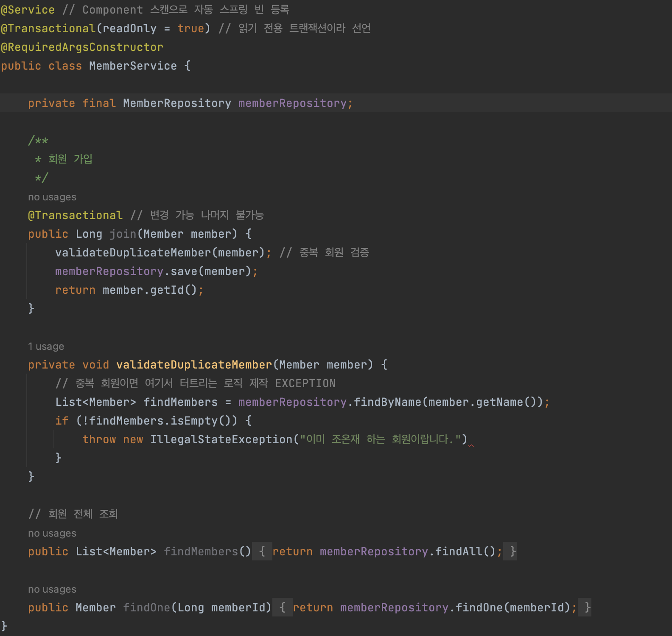The width and height of the screenshot is (672, 636).
Task: Click the save call on memberRepository
Action: point(184,271)
